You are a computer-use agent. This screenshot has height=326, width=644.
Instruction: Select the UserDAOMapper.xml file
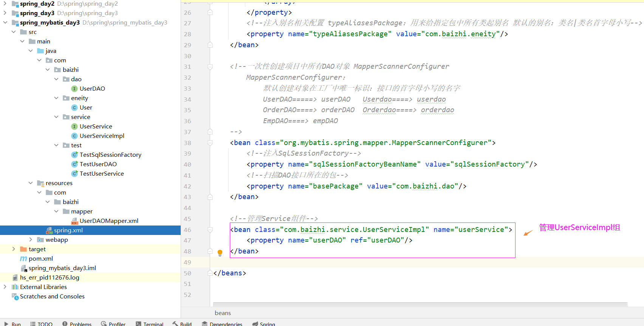coord(109,221)
